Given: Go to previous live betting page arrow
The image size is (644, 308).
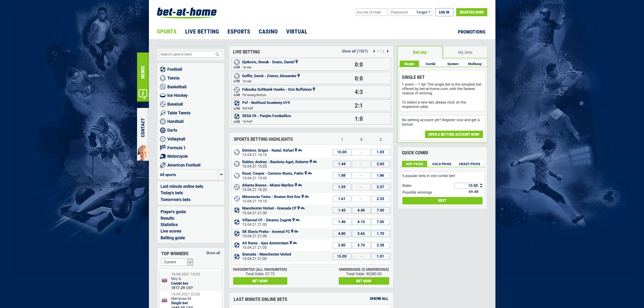Looking at the screenshot, I should tap(374, 51).
